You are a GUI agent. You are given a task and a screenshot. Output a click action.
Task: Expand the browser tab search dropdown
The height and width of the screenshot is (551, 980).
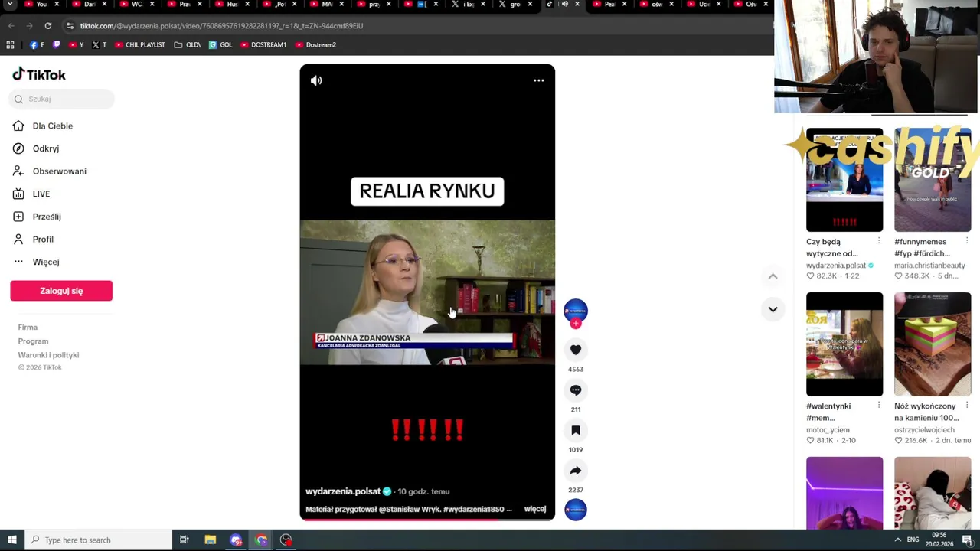click(x=10, y=5)
